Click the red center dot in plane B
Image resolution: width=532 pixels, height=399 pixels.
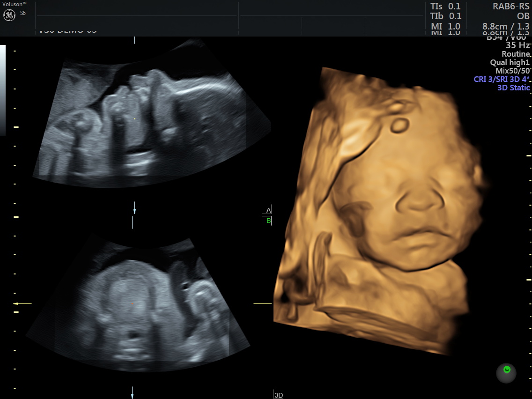[132, 303]
